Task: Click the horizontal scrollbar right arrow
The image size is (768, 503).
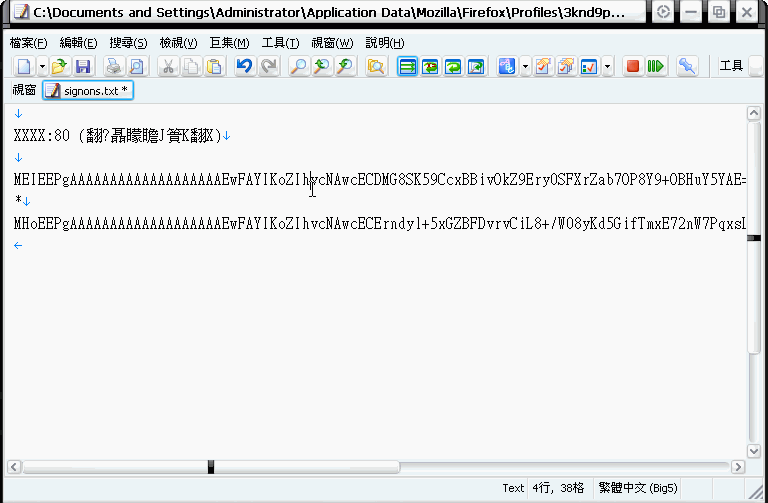Action: click(x=738, y=467)
